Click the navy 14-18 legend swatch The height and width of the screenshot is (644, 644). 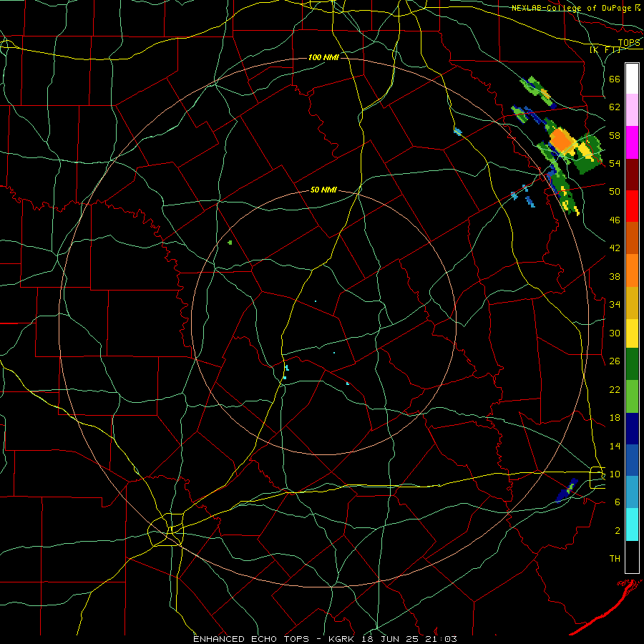pyautogui.click(x=632, y=429)
